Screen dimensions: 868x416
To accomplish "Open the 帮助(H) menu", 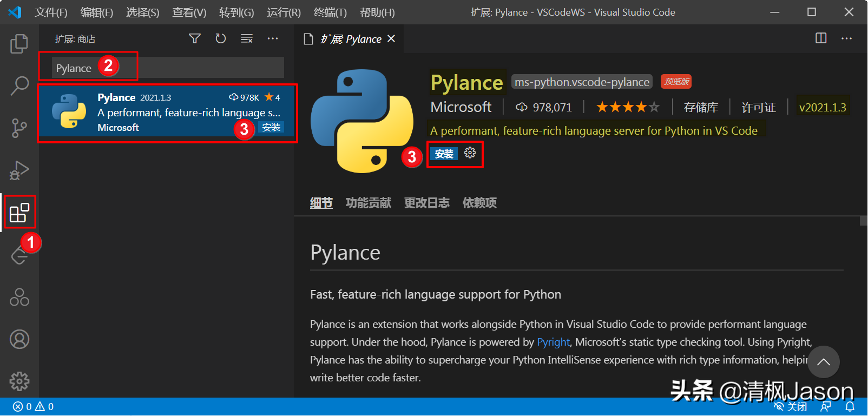I will (377, 12).
